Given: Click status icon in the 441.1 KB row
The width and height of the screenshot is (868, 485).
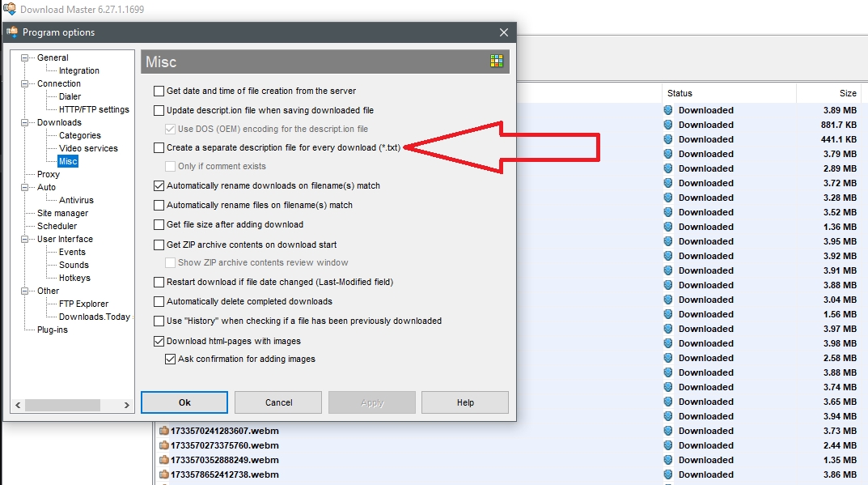Looking at the screenshot, I should click(668, 139).
